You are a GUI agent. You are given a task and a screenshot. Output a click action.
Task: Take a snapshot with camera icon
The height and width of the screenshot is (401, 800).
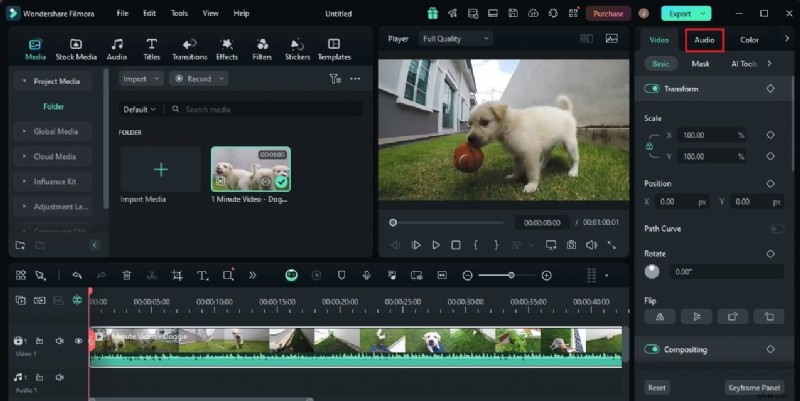tap(570, 244)
